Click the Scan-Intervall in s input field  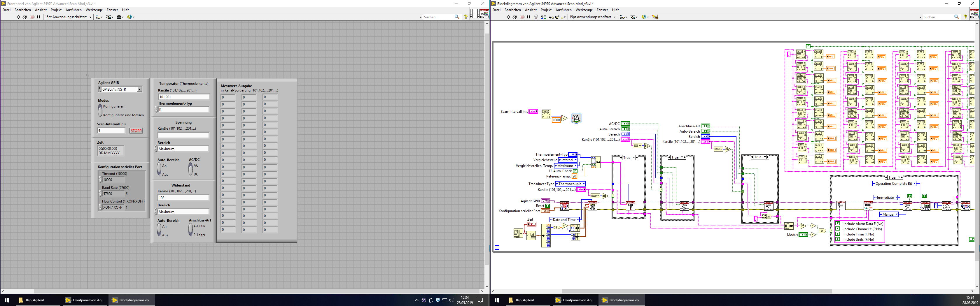tap(111, 131)
